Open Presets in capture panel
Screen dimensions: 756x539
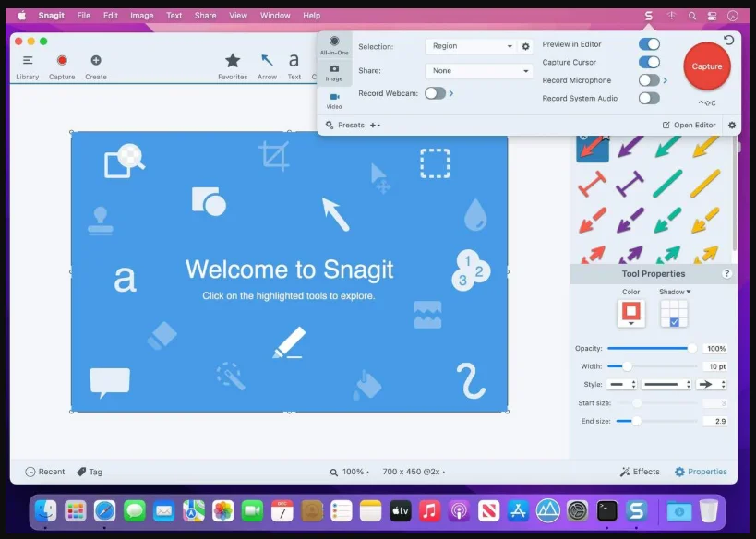pos(344,125)
